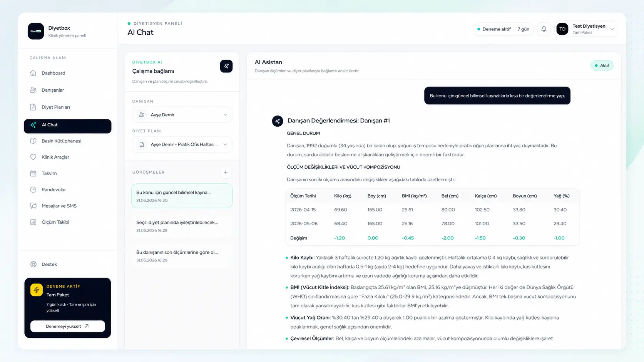Image resolution: width=644 pixels, height=362 pixels.
Task: Click the Besin Kütüphanesi book icon
Action: 33,141
